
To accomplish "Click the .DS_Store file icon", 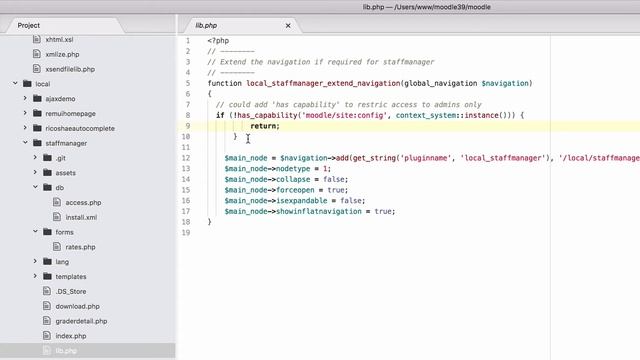I will tap(47, 291).
